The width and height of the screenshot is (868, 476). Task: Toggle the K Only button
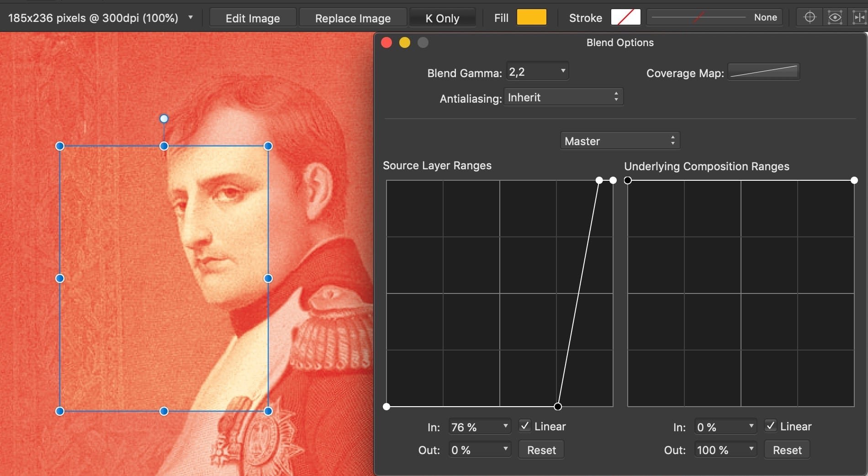coord(442,18)
